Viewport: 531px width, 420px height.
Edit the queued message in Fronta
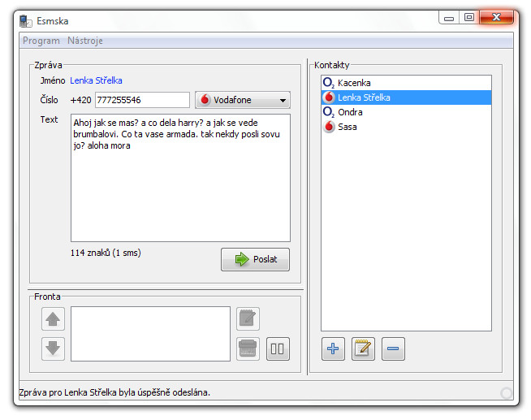pyautogui.click(x=248, y=319)
